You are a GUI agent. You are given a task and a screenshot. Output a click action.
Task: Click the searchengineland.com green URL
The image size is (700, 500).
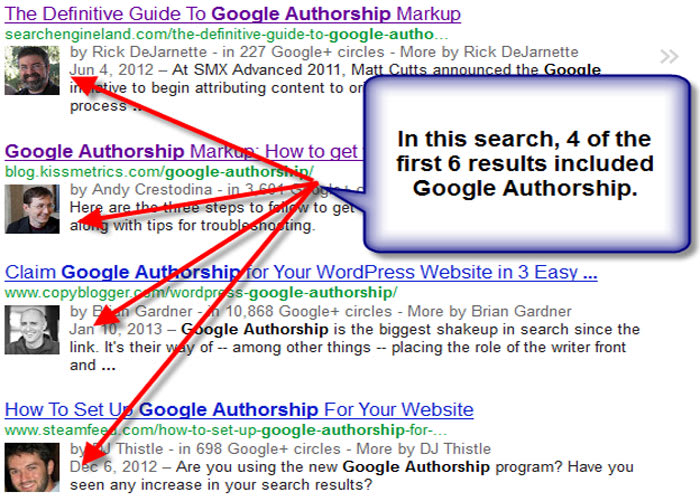[226, 34]
